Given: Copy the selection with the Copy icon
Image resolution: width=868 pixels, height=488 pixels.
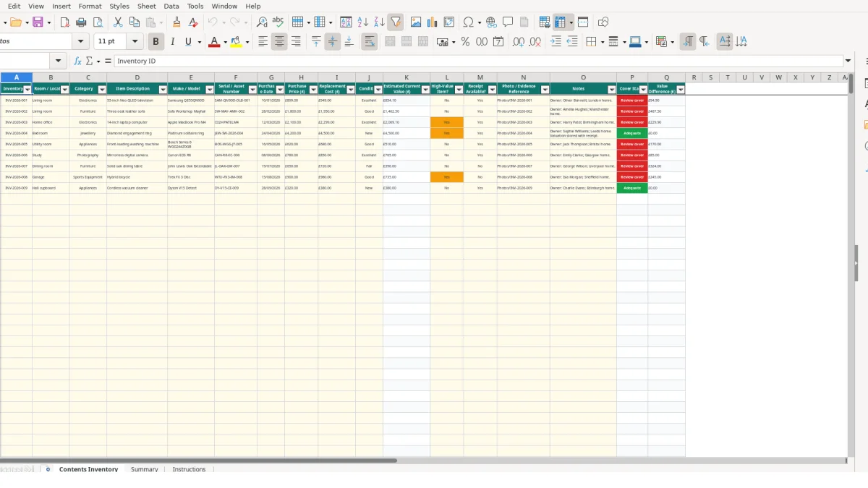Looking at the screenshot, I should [x=135, y=22].
